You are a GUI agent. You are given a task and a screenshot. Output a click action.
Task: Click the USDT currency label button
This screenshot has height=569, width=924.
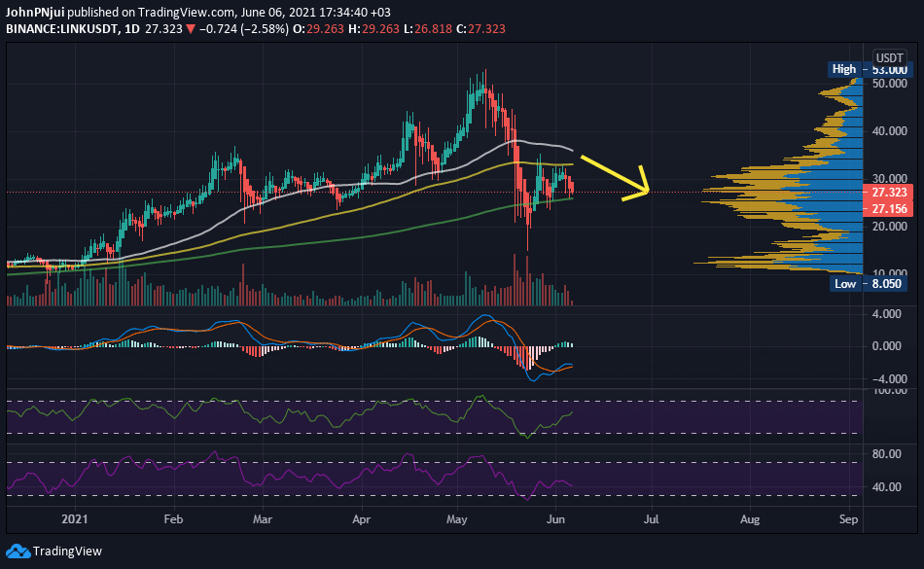[x=889, y=57]
